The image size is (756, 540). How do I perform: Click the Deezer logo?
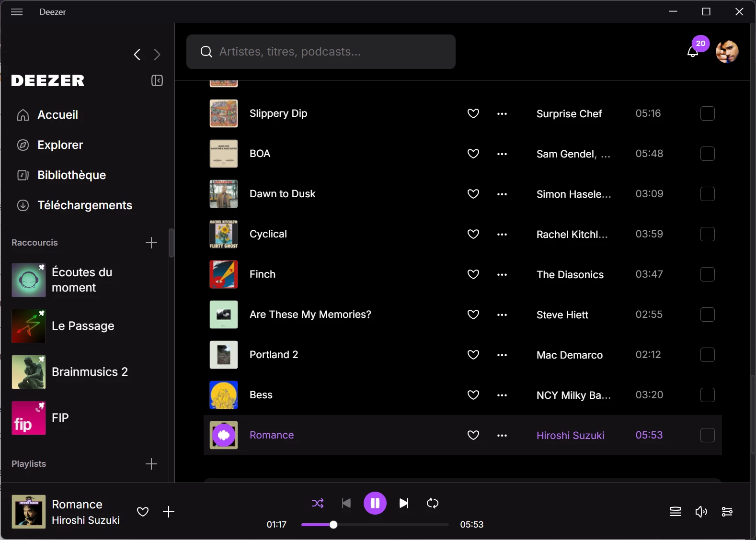tap(48, 80)
